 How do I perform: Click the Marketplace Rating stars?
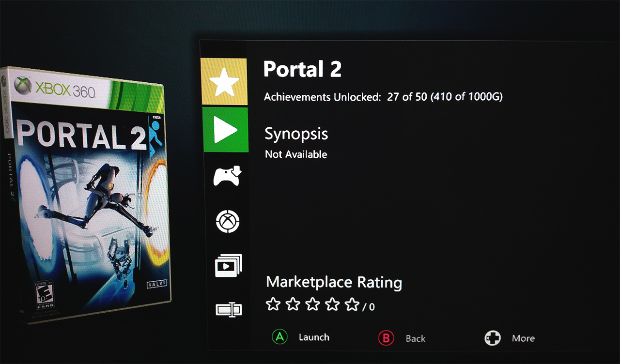tap(312, 304)
